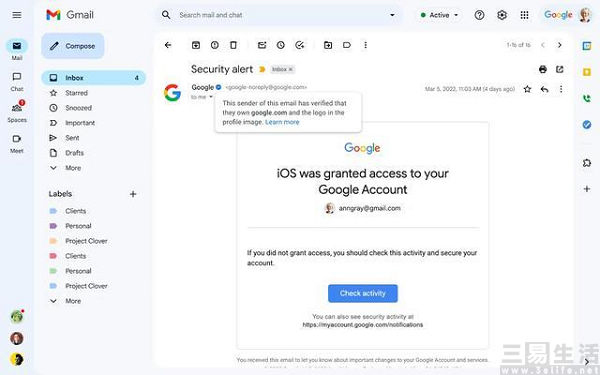600x375 pixels.
Task: Archive this email with the archive icon
Action: tap(196, 45)
